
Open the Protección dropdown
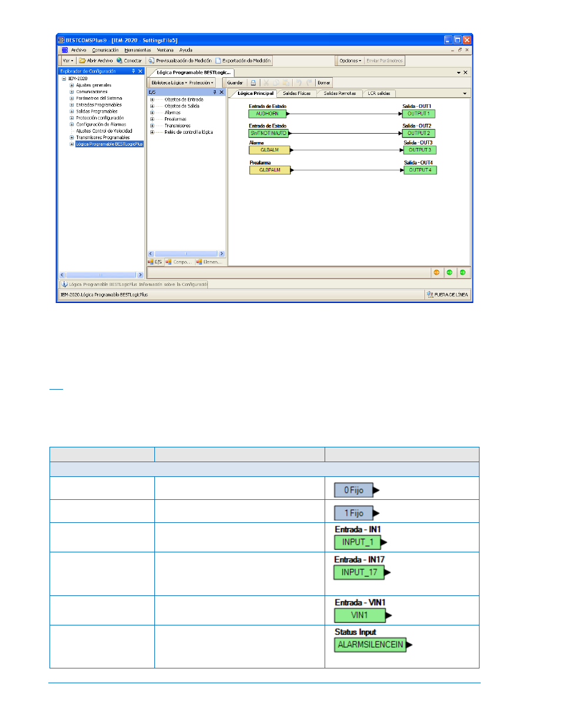tap(201, 83)
